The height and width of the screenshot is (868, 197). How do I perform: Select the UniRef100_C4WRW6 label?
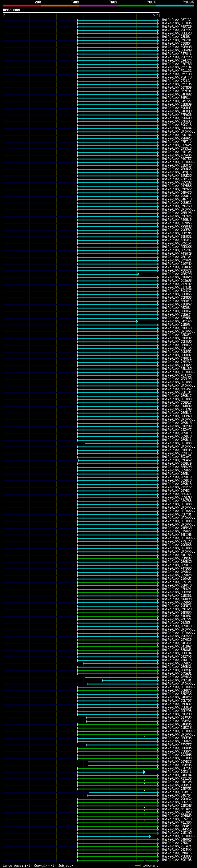point(176,725)
